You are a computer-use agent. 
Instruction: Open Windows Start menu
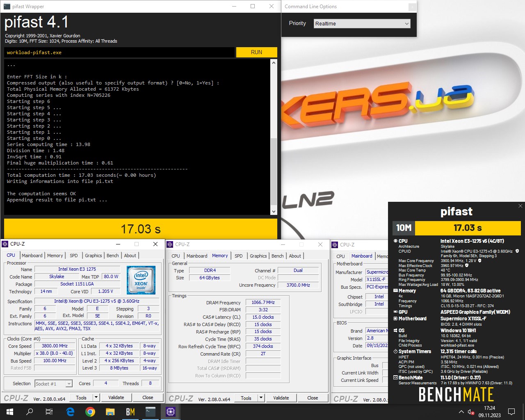pyautogui.click(x=9, y=412)
